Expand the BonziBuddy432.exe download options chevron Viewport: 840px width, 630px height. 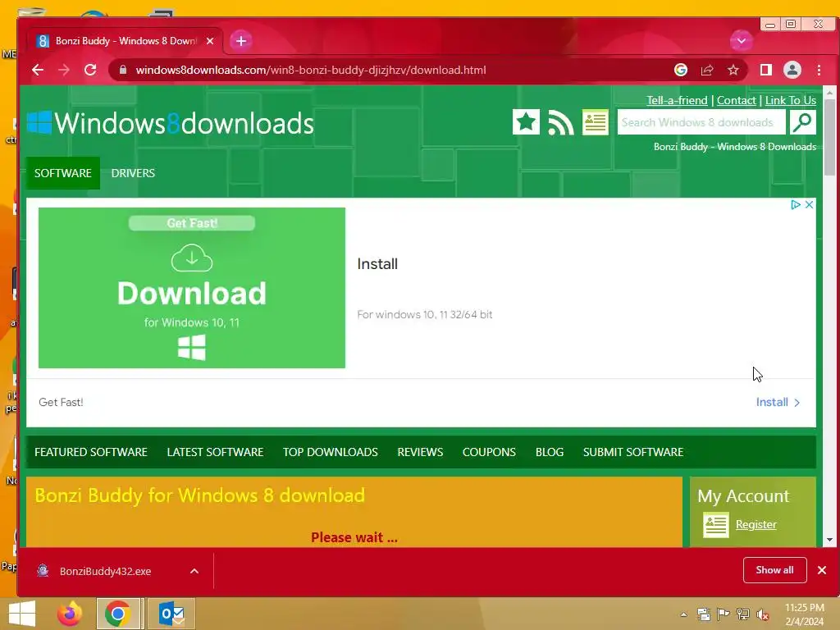[194, 571]
